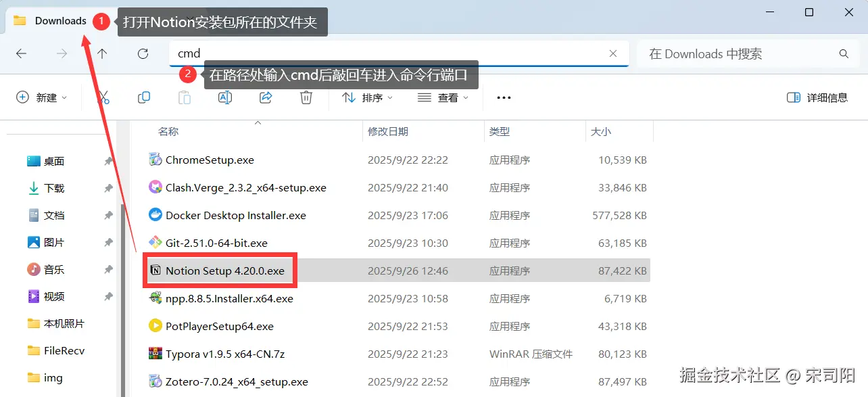This screenshot has width=868, height=397.
Task: Open 下载 in the sidebar
Action: click(54, 188)
